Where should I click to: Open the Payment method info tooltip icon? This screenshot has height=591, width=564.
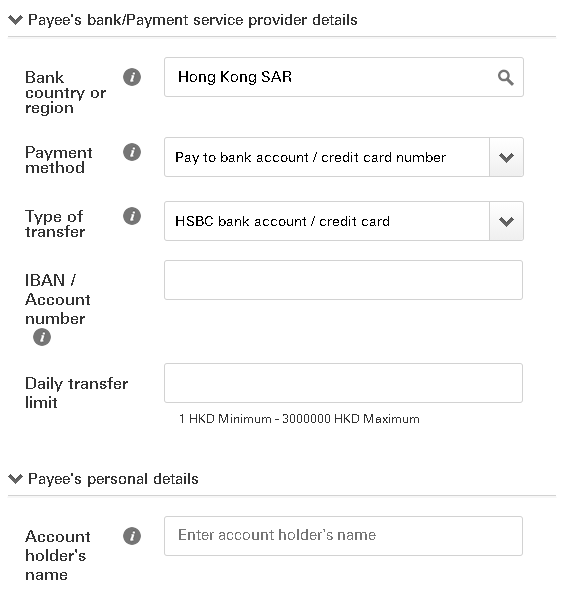point(132,152)
